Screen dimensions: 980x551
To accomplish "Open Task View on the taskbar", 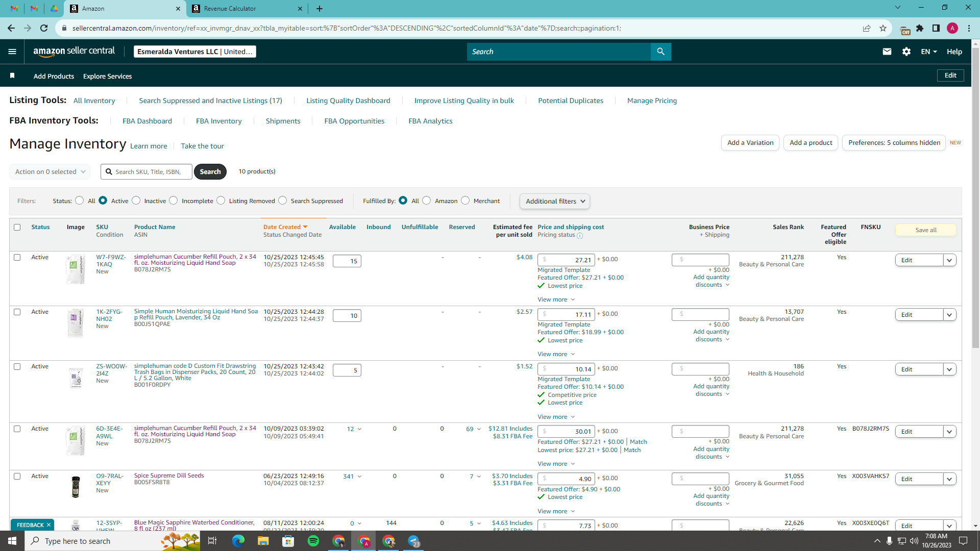I will coord(212,541).
